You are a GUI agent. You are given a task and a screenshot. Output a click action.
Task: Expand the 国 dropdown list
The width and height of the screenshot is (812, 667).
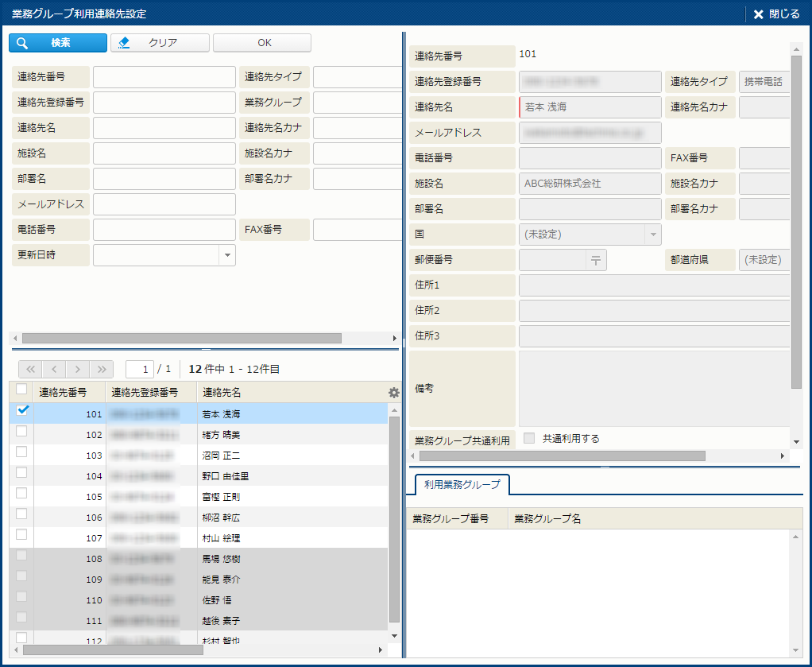click(x=652, y=235)
